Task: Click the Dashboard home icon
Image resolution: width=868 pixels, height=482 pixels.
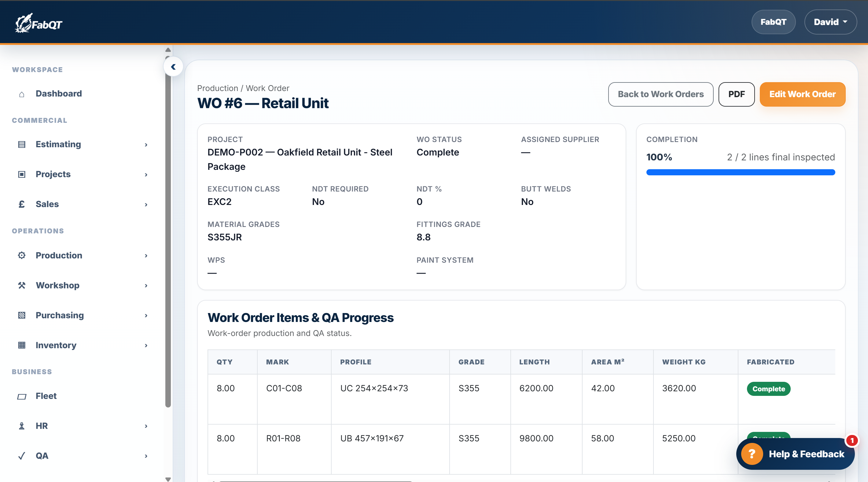Action: tap(22, 94)
